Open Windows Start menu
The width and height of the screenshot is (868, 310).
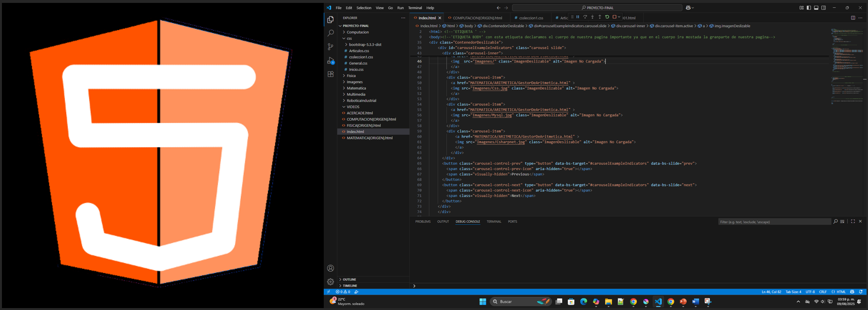483,302
